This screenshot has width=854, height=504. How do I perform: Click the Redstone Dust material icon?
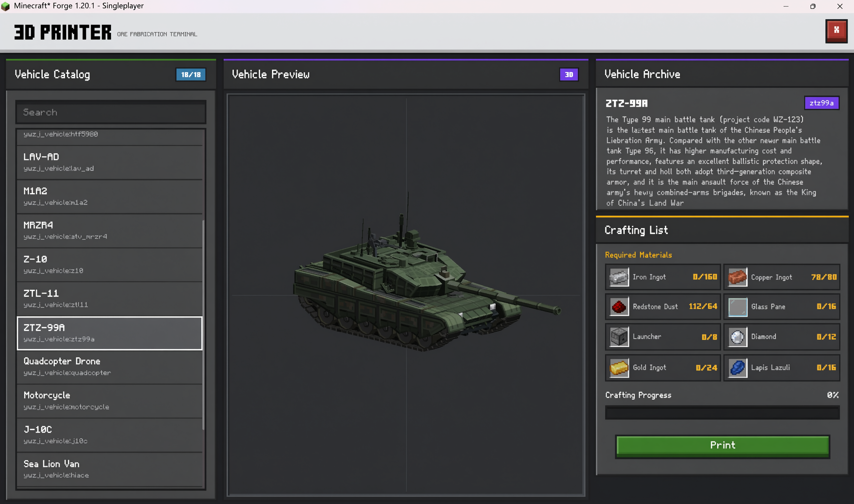coord(619,307)
